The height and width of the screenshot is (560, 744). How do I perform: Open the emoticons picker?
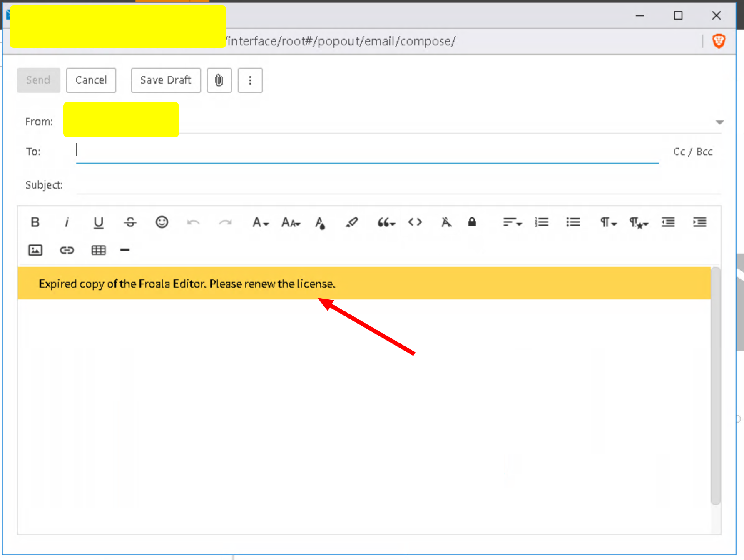coord(162,222)
